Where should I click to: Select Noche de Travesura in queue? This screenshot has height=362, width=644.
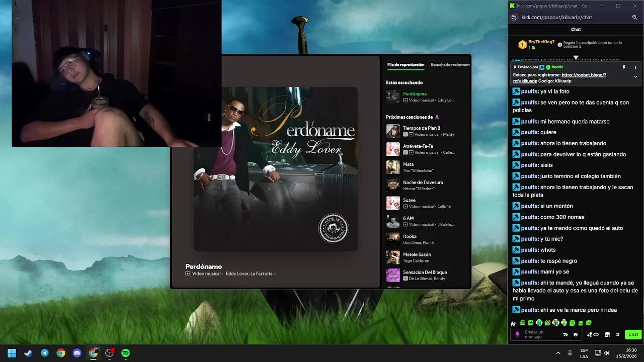(428, 186)
